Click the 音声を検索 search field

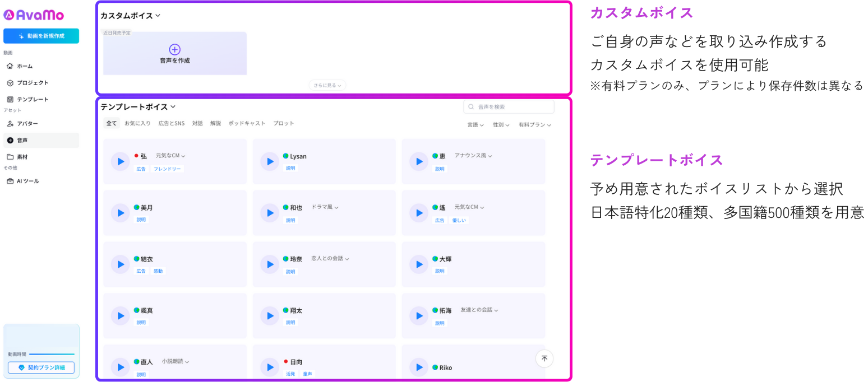point(509,106)
